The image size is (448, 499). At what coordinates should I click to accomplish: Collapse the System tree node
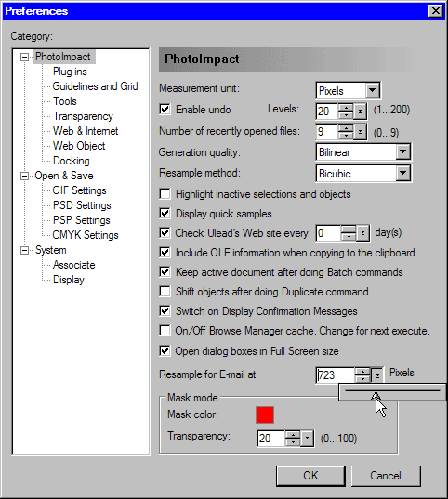[24, 251]
